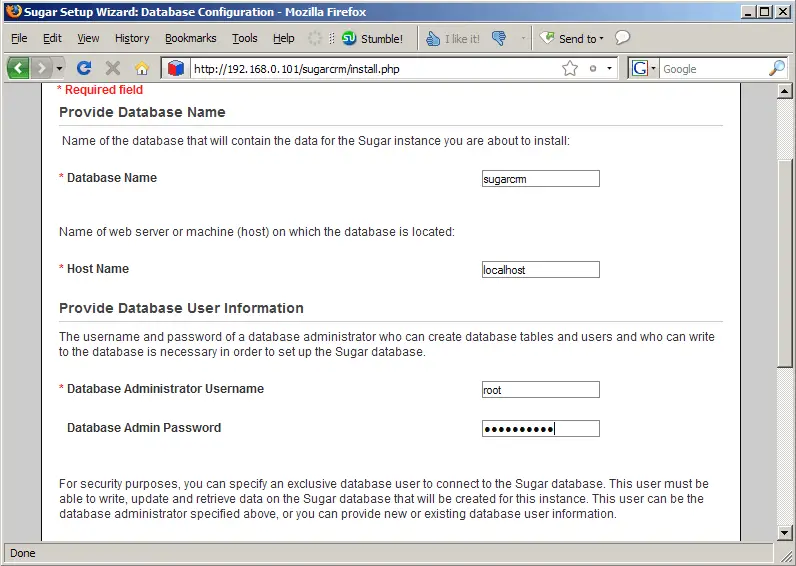Click the Firefox icon in the title bar

[x=14, y=11]
